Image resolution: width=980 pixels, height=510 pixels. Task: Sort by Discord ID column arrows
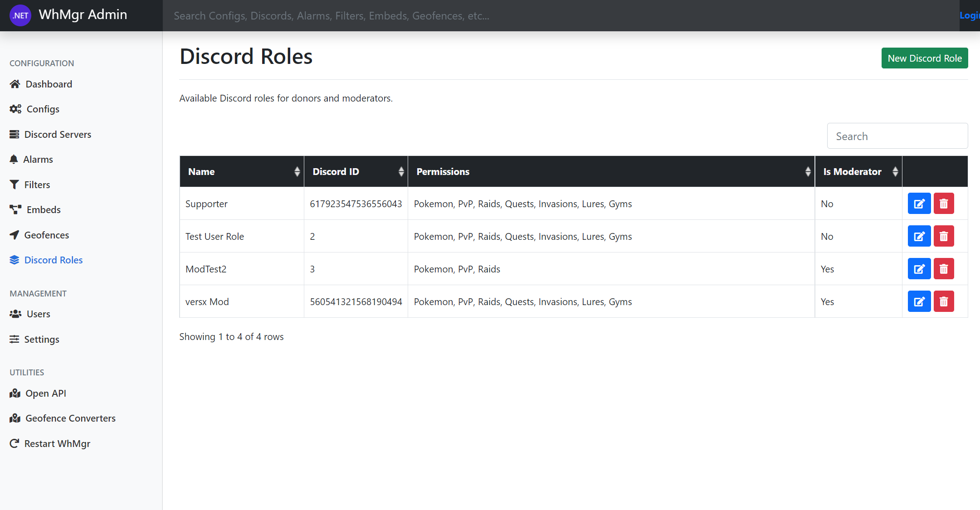click(401, 171)
